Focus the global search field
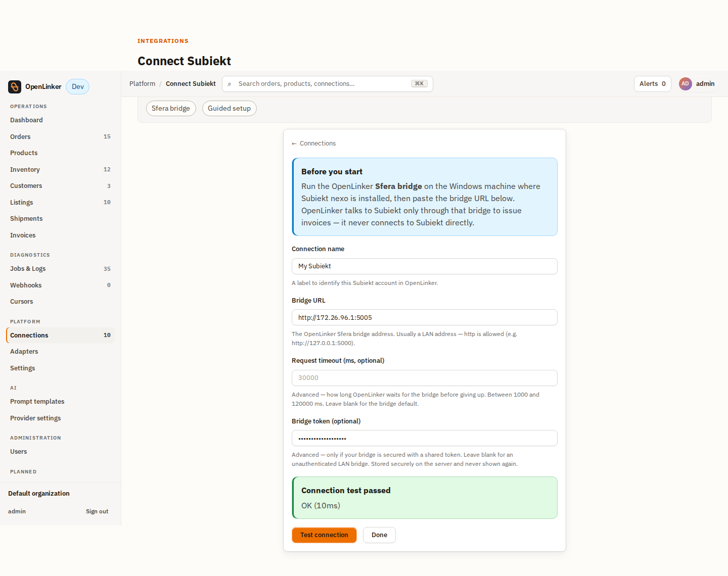 [x=328, y=84]
